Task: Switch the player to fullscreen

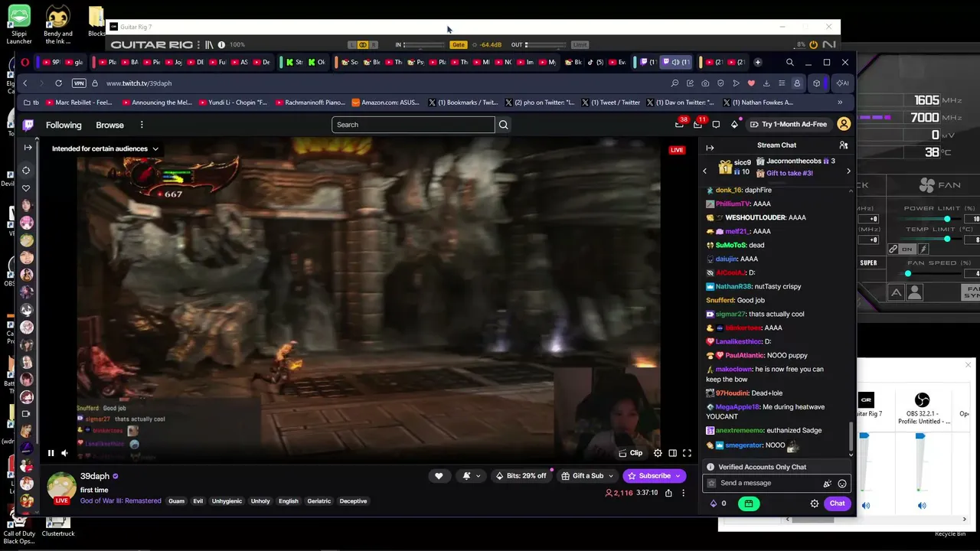Action: click(687, 453)
